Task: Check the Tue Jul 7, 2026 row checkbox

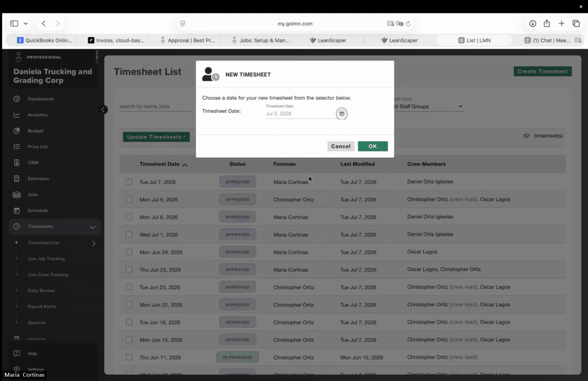Action: pos(129,182)
